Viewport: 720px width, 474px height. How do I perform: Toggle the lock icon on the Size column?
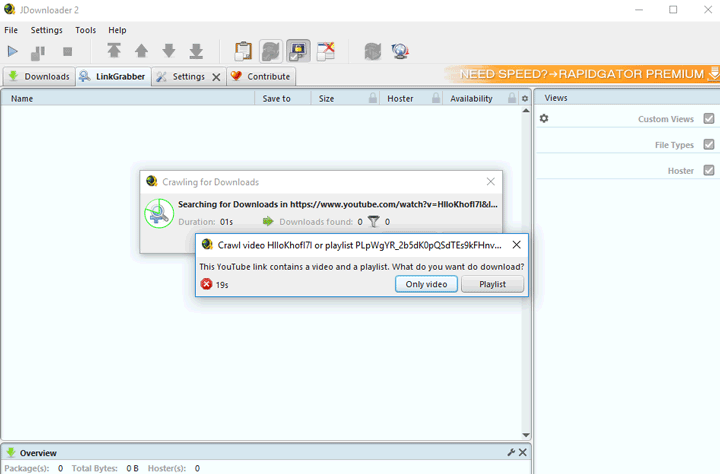point(373,98)
